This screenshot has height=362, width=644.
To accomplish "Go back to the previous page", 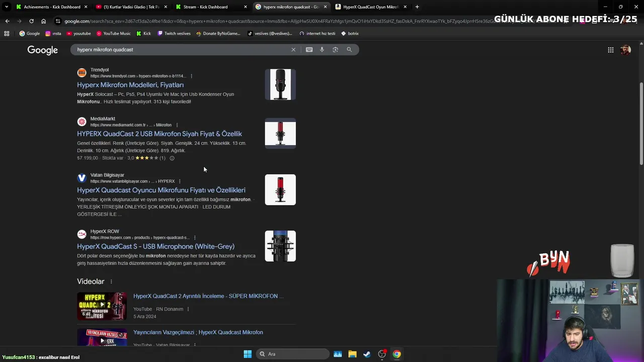I will coord(7,21).
